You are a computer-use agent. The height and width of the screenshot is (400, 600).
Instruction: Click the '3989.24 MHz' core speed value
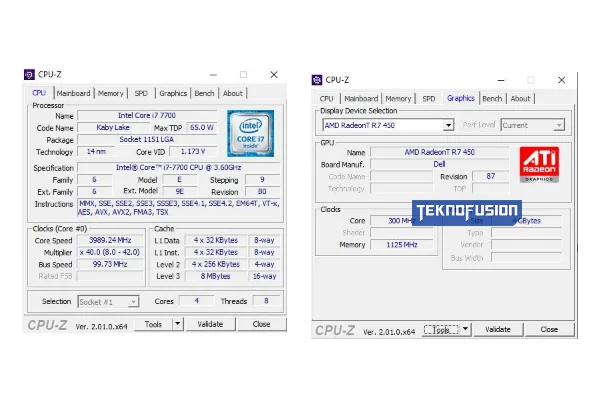pyautogui.click(x=110, y=240)
